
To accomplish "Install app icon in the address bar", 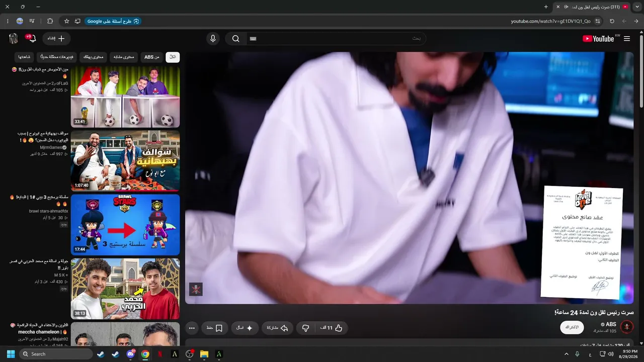I will (77, 21).
